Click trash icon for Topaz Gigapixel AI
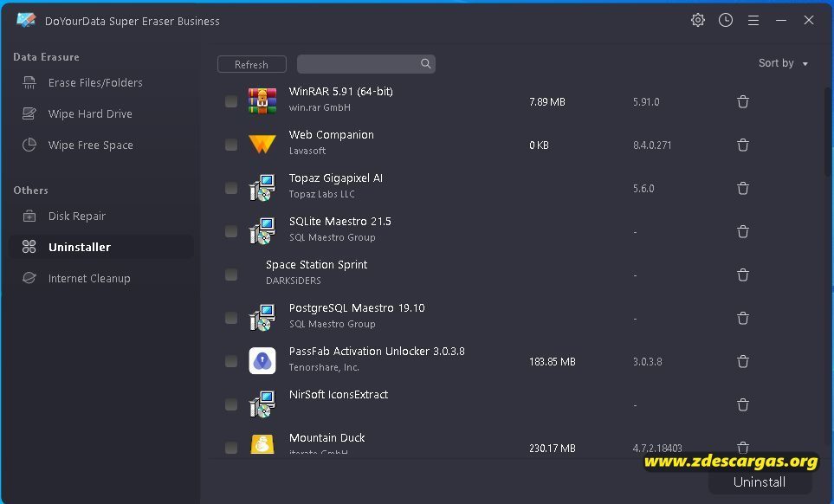Viewport: 834px width, 504px height. [x=743, y=188]
